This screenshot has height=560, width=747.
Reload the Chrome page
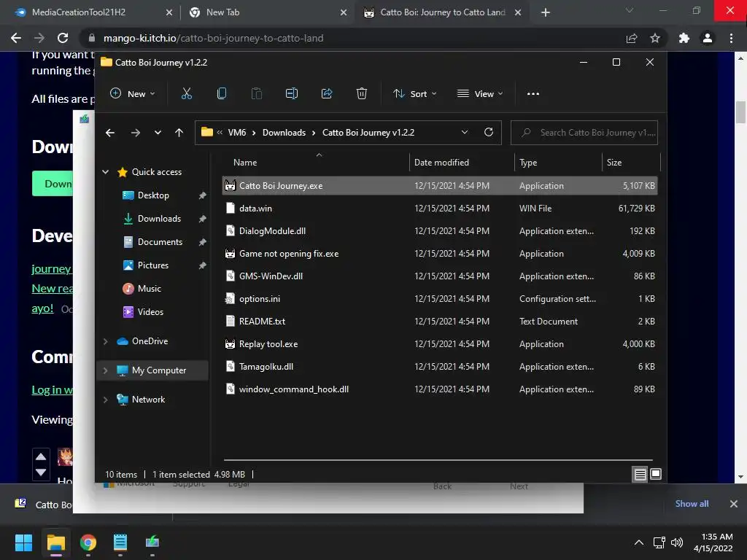click(x=63, y=38)
